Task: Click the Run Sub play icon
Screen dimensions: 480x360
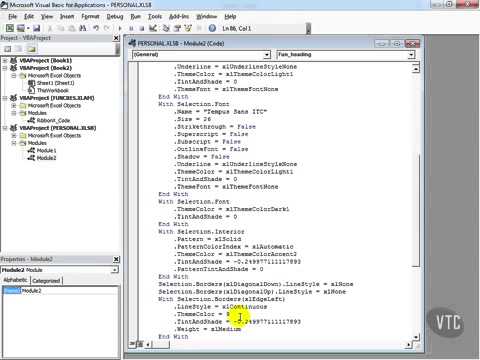Action: pos(120,28)
